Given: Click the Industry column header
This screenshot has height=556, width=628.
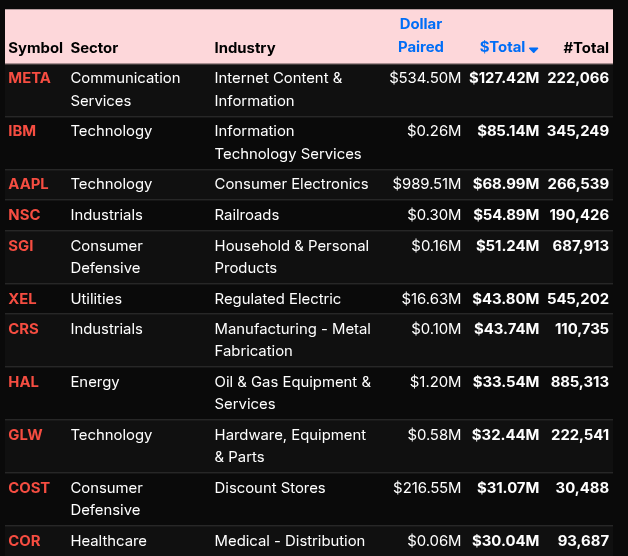Looking at the screenshot, I should tap(244, 48).
